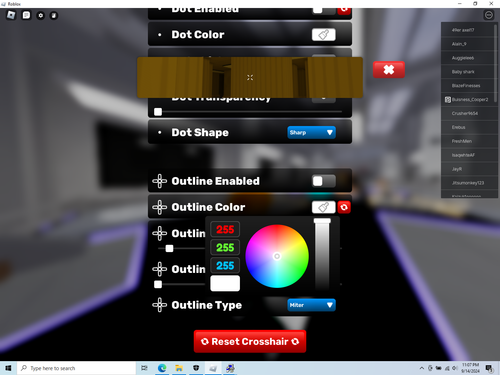The width and height of the screenshot is (500, 375).
Task: Click the crosshair symbol beside Outline Type
Action: point(160,305)
